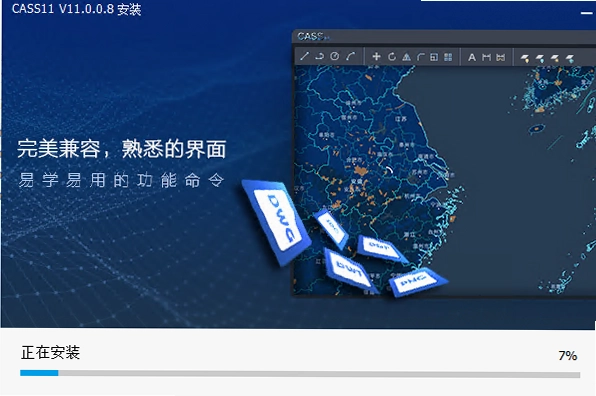Click the installation progress bar
Image resolution: width=596 pixels, height=396 pixels.
(x=300, y=374)
